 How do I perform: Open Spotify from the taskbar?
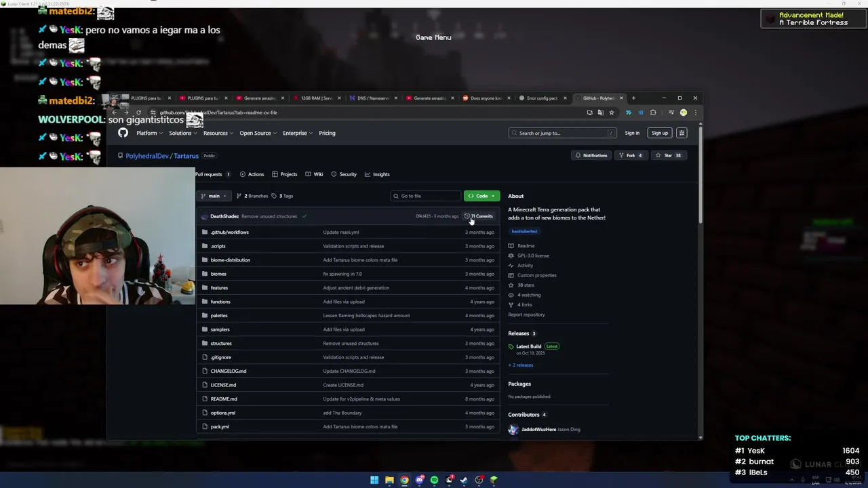(434, 480)
